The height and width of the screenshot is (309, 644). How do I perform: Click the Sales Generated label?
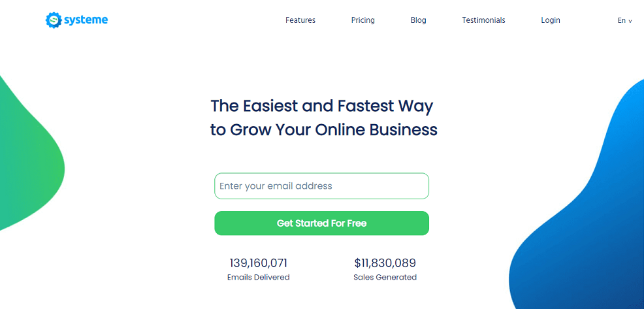[385, 278]
